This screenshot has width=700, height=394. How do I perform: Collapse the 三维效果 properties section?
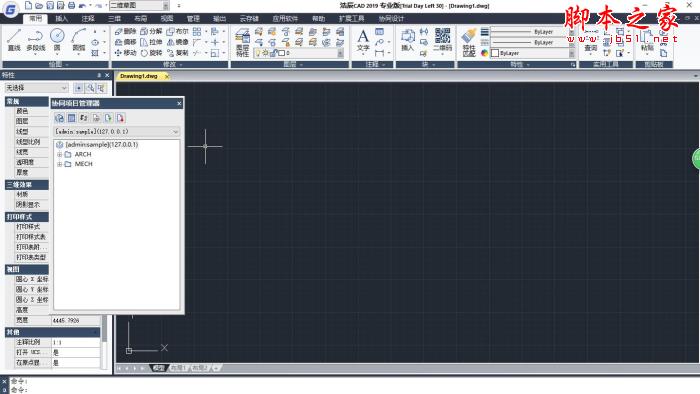click(x=27, y=185)
